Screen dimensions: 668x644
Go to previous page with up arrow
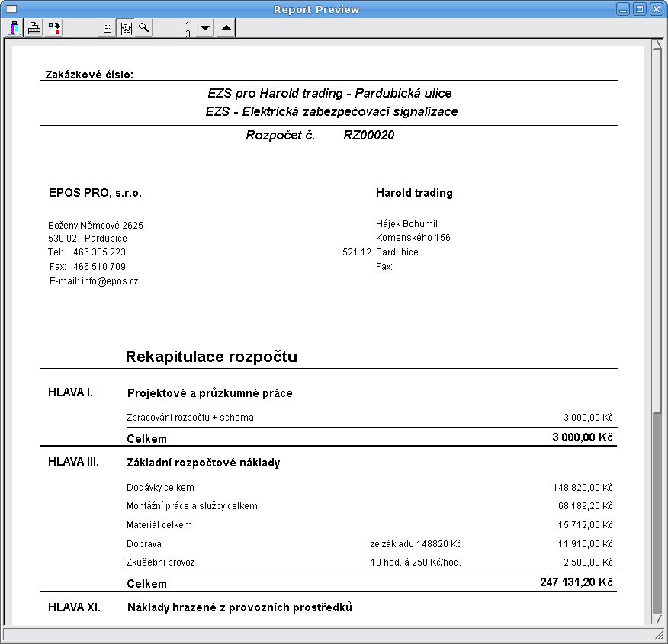click(226, 29)
